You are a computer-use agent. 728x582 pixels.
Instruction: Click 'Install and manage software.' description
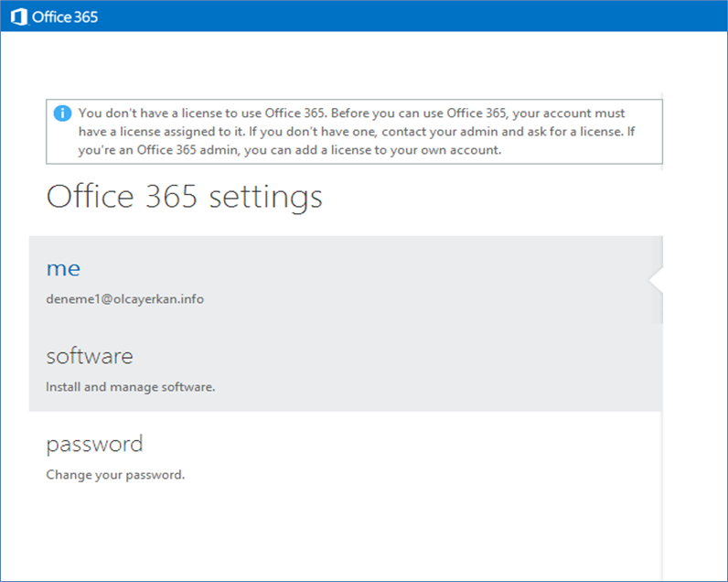click(131, 387)
